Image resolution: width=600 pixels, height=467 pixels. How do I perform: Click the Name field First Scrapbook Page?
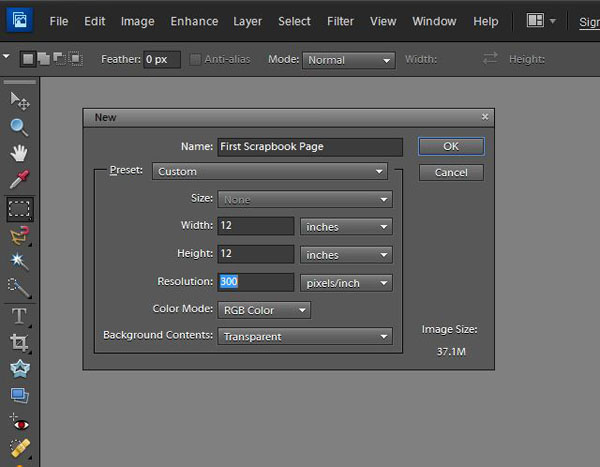(310, 147)
